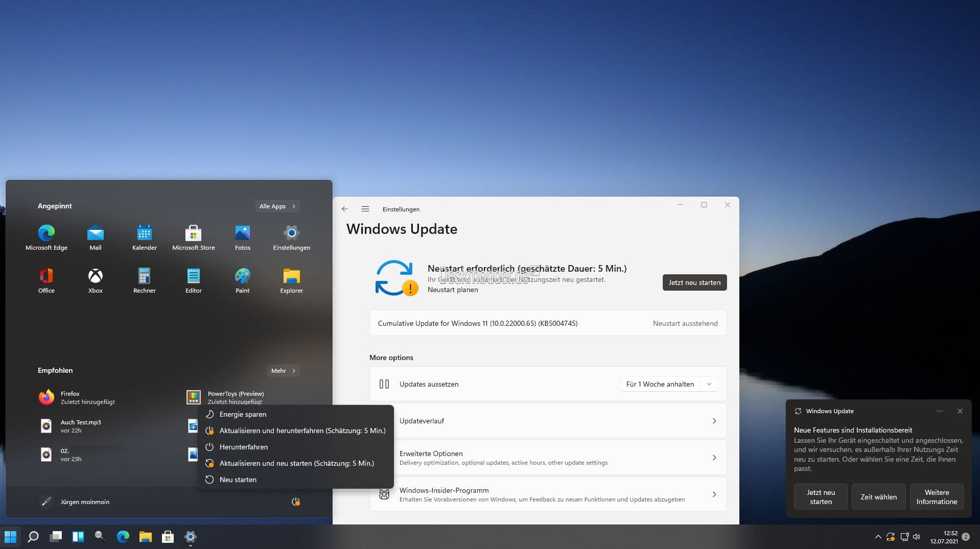Open the Auch Test.mp3 recommended file
Screen dimensions: 980x549
pos(71,426)
